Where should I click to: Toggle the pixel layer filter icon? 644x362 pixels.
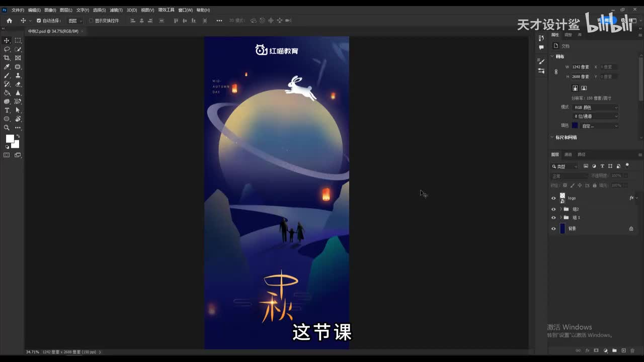(586, 166)
